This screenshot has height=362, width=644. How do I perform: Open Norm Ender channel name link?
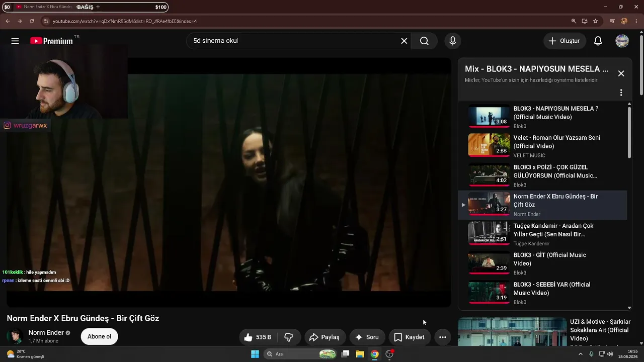coord(46,332)
